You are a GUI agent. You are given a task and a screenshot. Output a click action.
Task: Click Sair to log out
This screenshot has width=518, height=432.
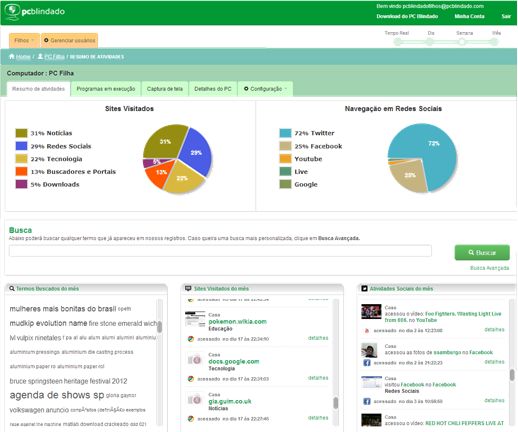point(506,16)
